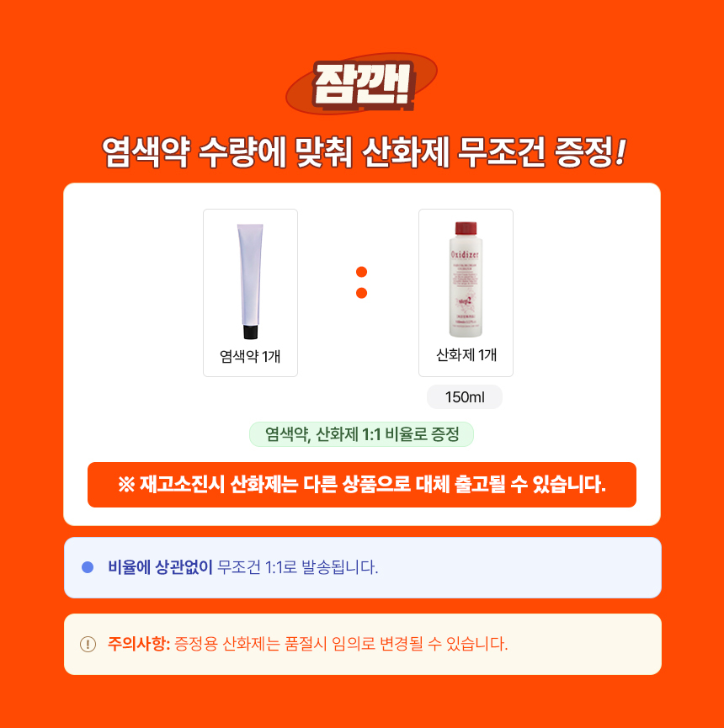This screenshot has height=728, width=724.
Task: Click the blue bullet dot icon
Action: coord(88,567)
